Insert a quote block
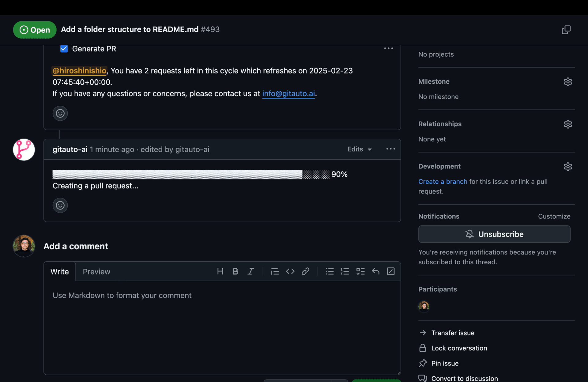 tap(275, 271)
